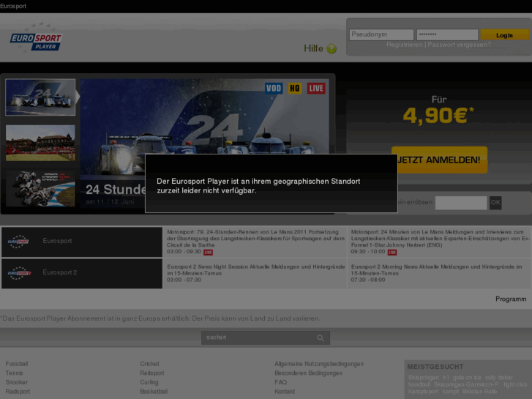Open the Passwort vergessen? link
The height and width of the screenshot is (399, 532).
[x=459, y=45]
